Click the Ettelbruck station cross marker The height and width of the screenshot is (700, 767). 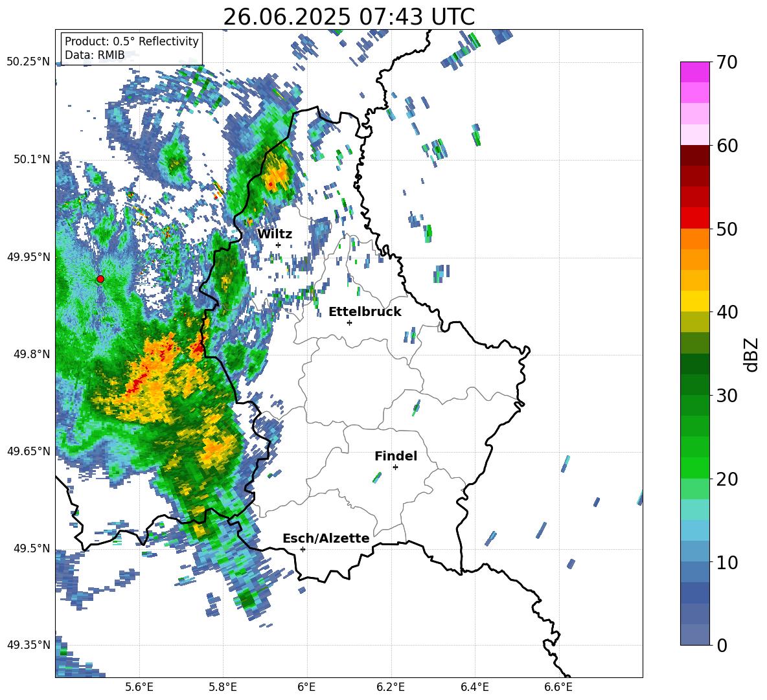349,322
